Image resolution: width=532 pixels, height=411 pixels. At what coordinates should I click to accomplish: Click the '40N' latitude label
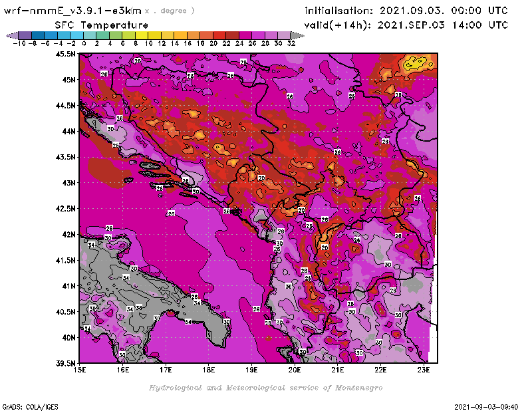click(68, 337)
